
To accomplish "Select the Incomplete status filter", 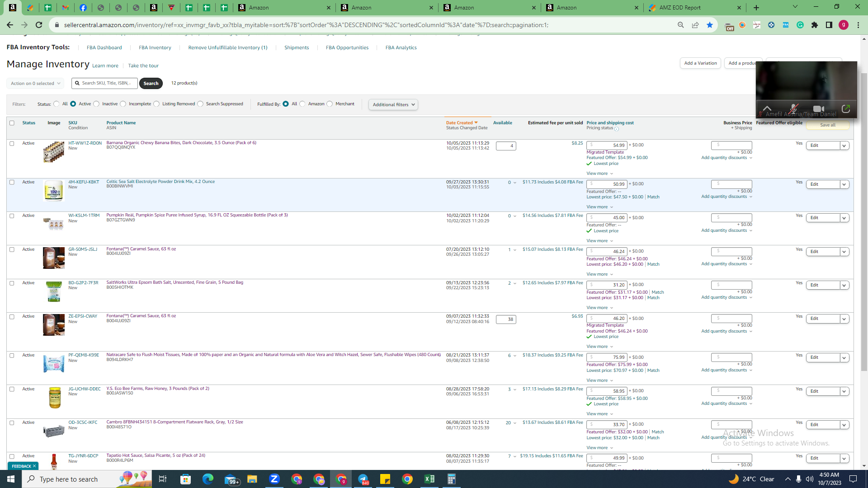I will pyautogui.click(x=123, y=104).
